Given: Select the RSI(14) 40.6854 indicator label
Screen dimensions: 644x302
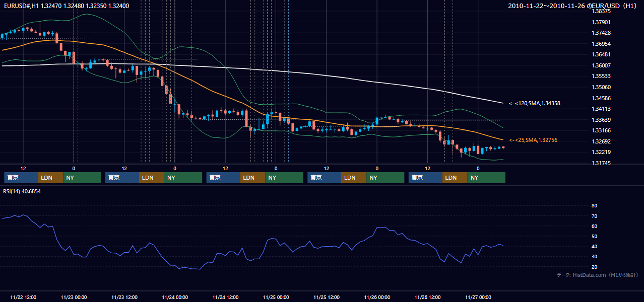Looking at the screenshot, I should 22,191.
